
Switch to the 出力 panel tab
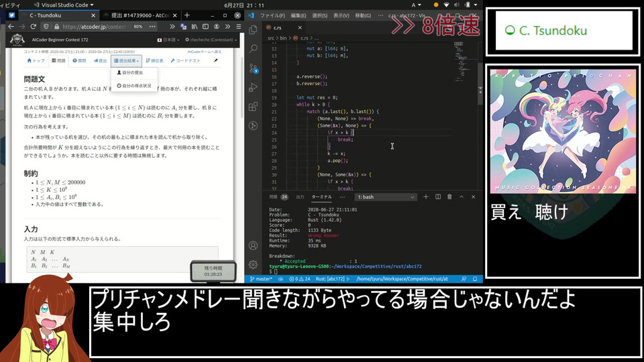301,197
